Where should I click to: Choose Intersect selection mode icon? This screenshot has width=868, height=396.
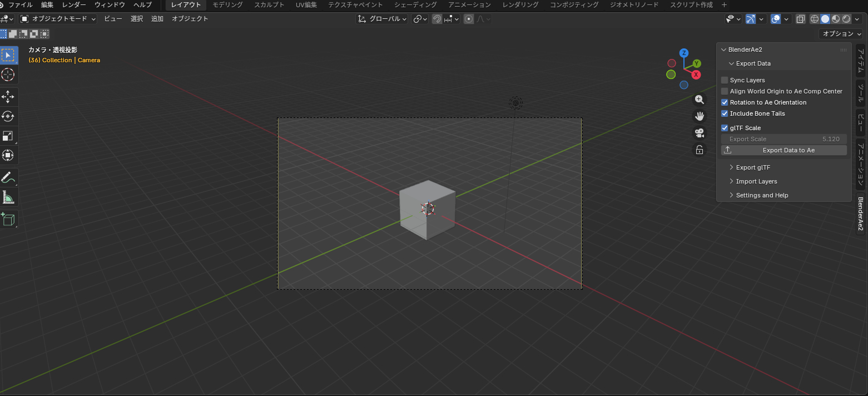[x=44, y=34]
